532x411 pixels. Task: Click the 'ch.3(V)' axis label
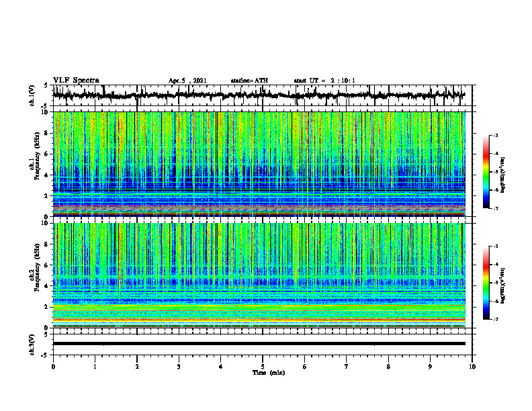[x=32, y=345]
